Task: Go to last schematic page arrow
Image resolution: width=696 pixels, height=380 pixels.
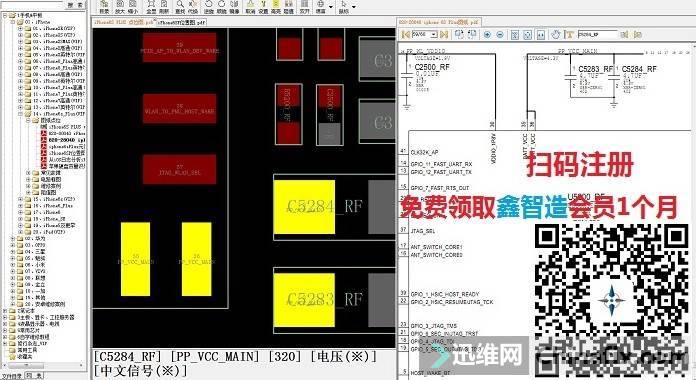Action: tap(444, 34)
